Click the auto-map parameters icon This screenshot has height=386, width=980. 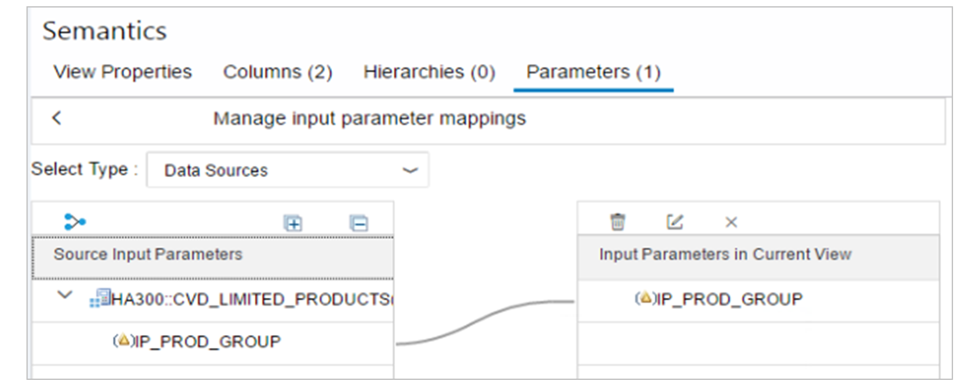click(x=75, y=222)
